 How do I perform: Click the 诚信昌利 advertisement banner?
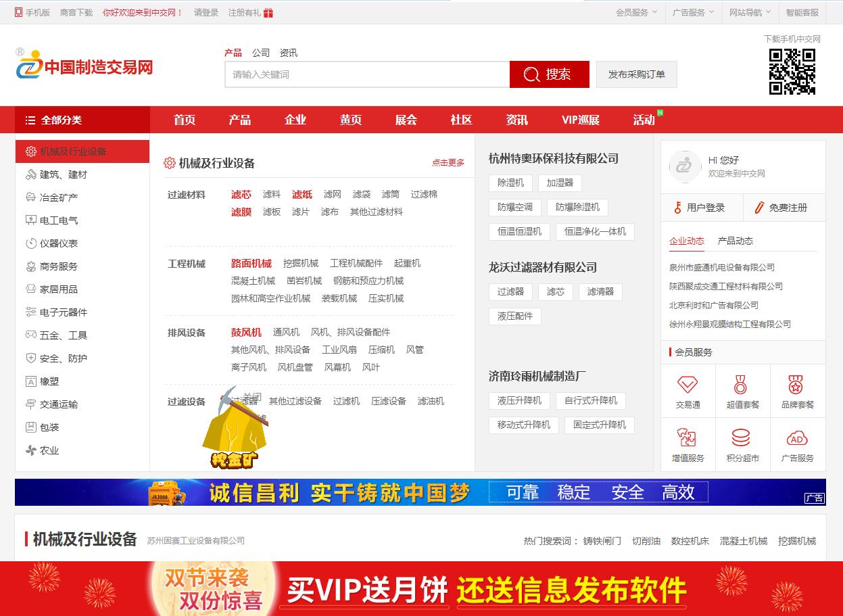(x=420, y=492)
